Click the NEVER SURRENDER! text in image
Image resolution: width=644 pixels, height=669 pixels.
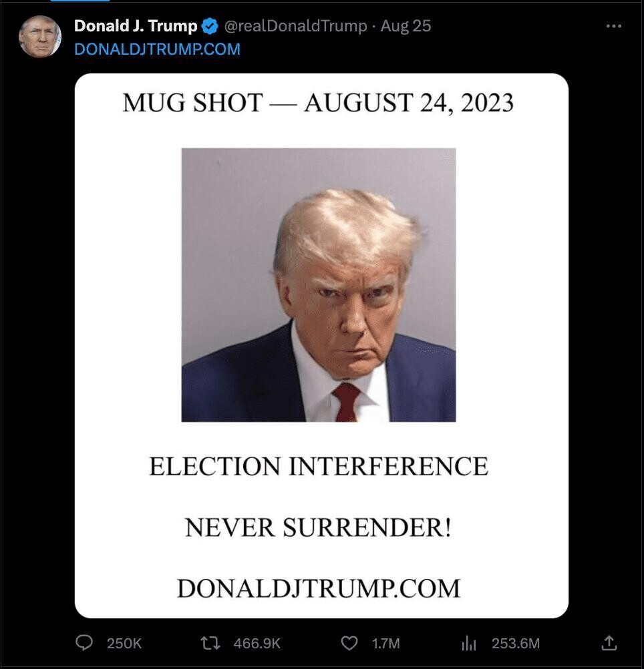[318, 527]
